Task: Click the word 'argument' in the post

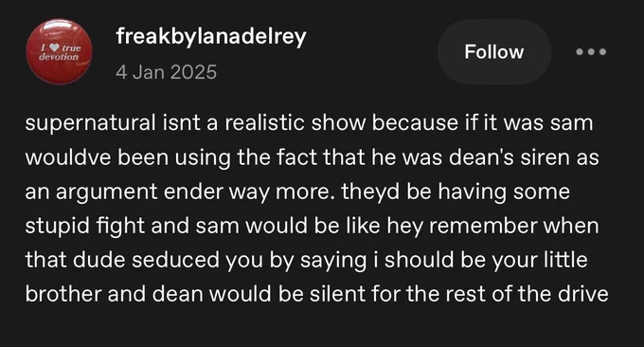Action: click(106, 192)
